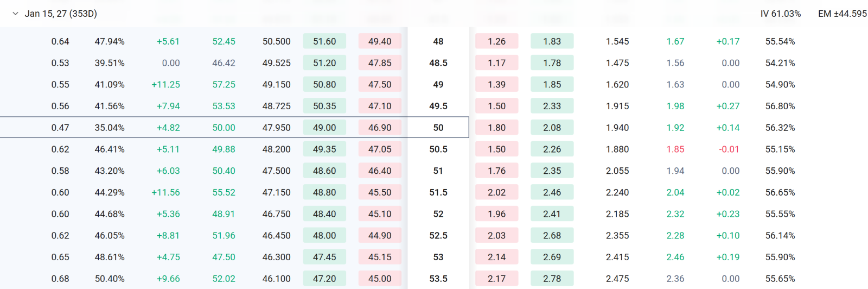
Task: Collapse the Jan 15, 27 expiration chevron
Action: 15,14
